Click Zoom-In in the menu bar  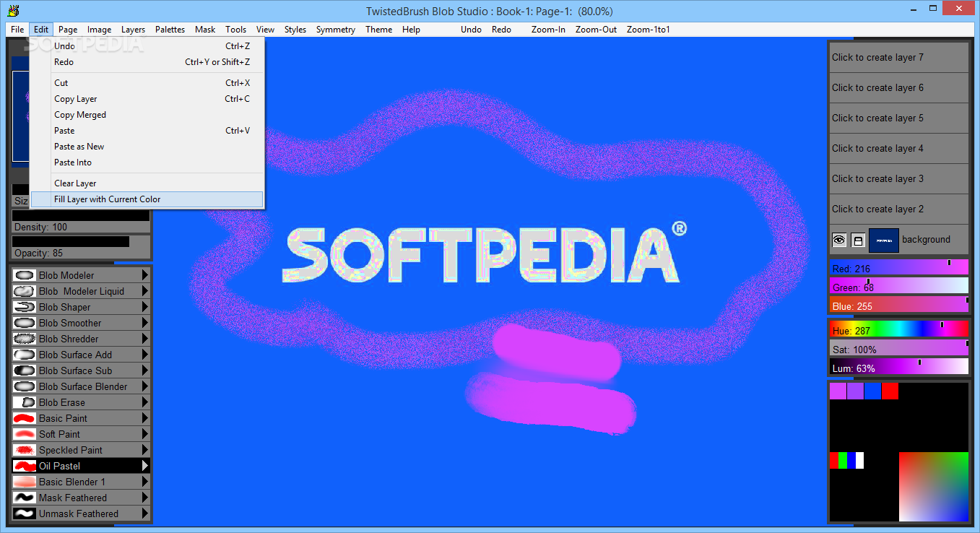548,30
